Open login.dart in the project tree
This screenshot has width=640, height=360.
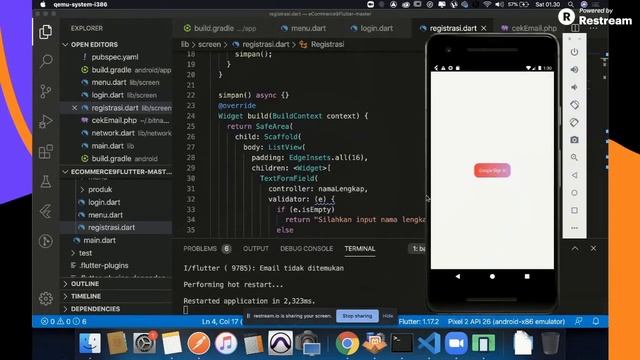pyautogui.click(x=104, y=202)
